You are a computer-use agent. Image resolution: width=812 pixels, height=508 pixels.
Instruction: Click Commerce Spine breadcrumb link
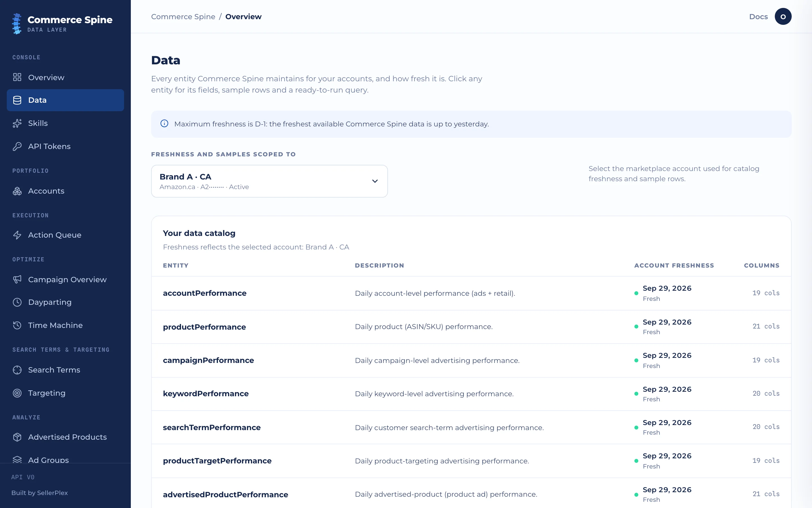click(x=183, y=16)
